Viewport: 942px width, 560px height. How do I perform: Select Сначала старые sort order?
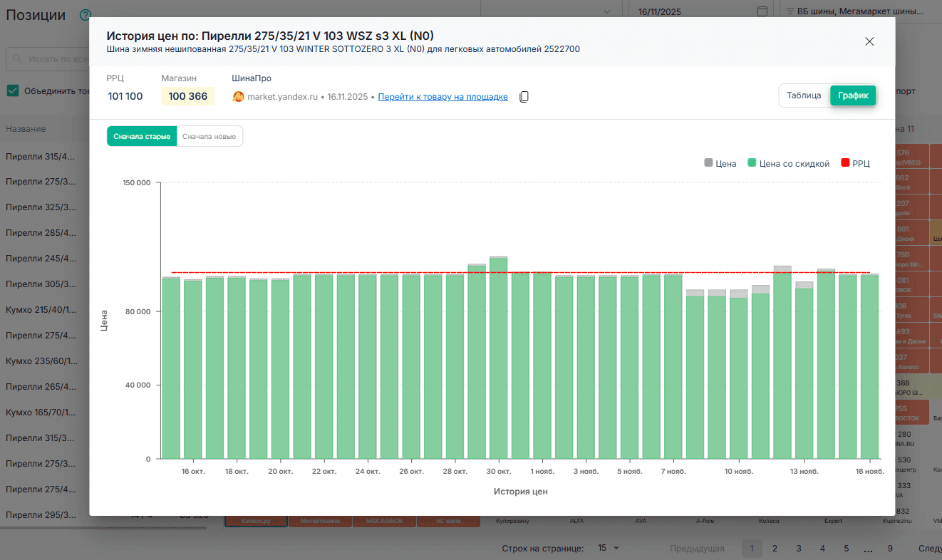click(142, 136)
